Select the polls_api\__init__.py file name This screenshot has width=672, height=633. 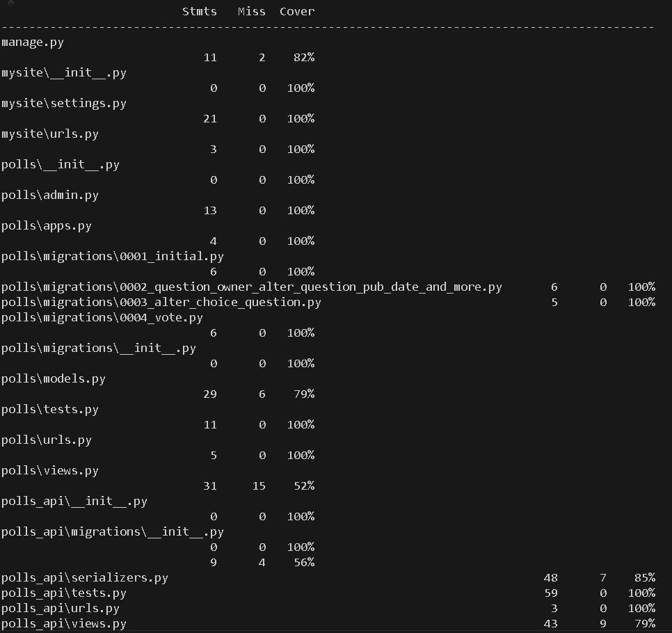[x=74, y=502]
